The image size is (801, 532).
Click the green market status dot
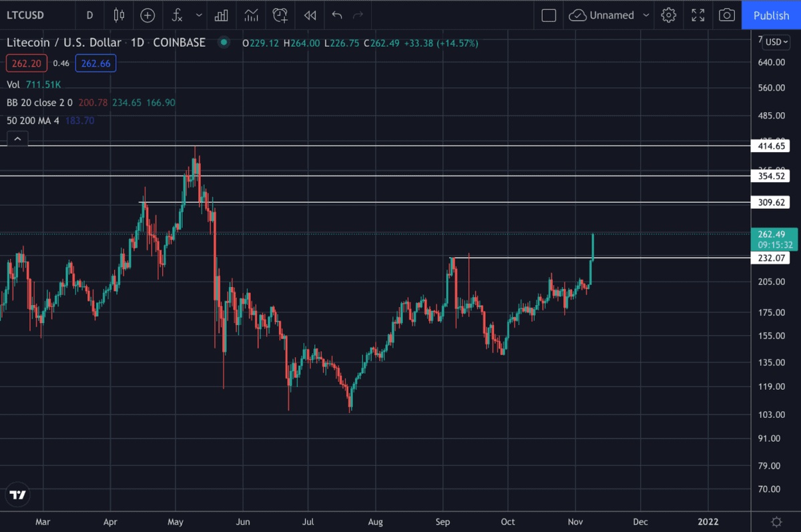point(224,43)
